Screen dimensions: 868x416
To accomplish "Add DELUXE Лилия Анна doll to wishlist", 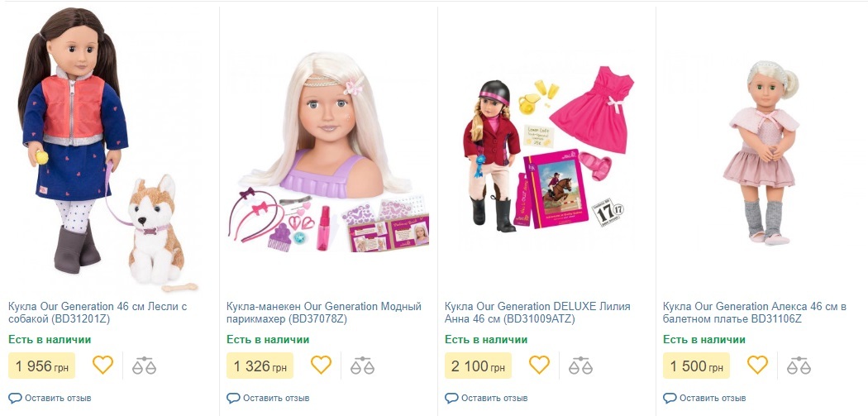I will pos(539,365).
